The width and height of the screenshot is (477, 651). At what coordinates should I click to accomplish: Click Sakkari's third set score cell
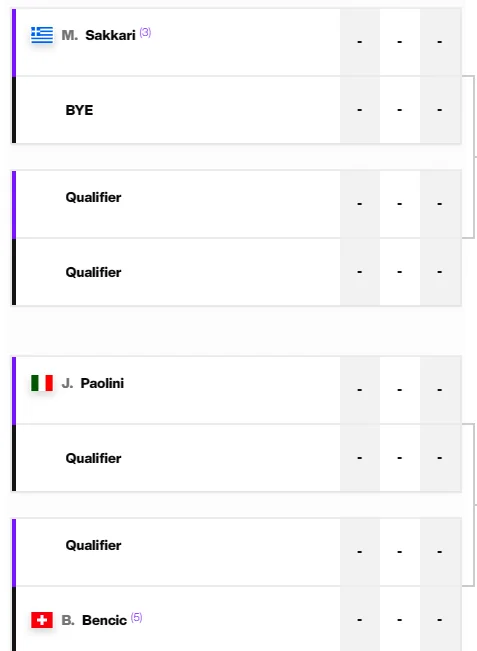[x=440, y=42]
